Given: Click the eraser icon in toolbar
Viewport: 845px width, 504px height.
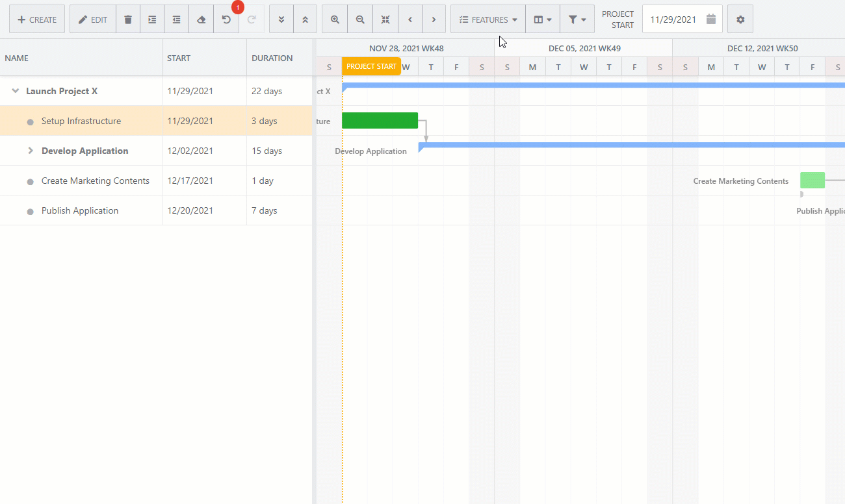Looking at the screenshot, I should (201, 19).
